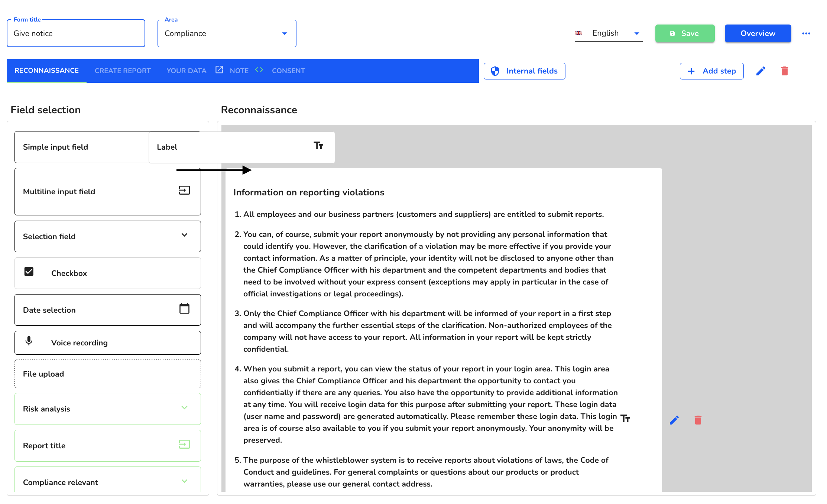
Task: Select the Compliance area dropdown
Action: pos(226,33)
